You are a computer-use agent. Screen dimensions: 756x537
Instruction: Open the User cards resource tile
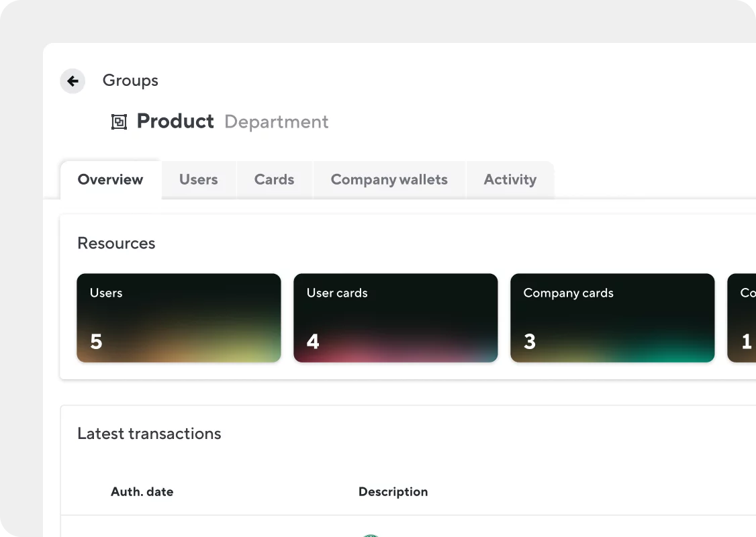pos(396,318)
